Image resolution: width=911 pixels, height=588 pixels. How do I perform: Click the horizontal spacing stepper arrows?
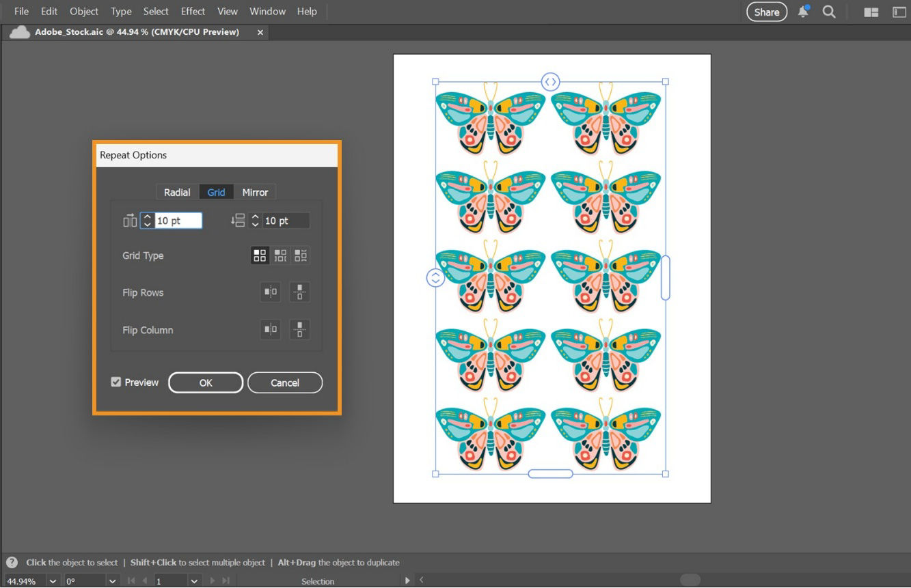146,220
